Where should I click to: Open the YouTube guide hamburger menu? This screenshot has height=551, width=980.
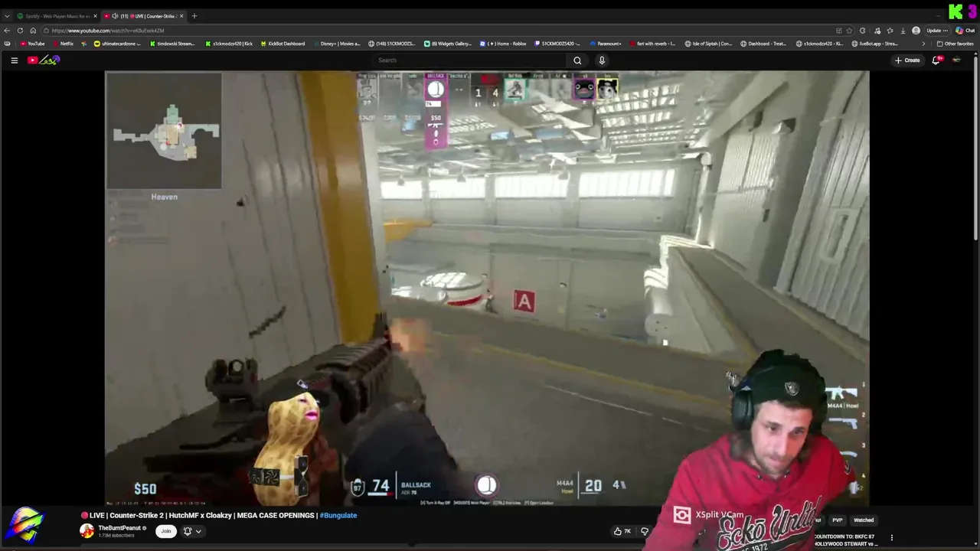click(x=14, y=60)
